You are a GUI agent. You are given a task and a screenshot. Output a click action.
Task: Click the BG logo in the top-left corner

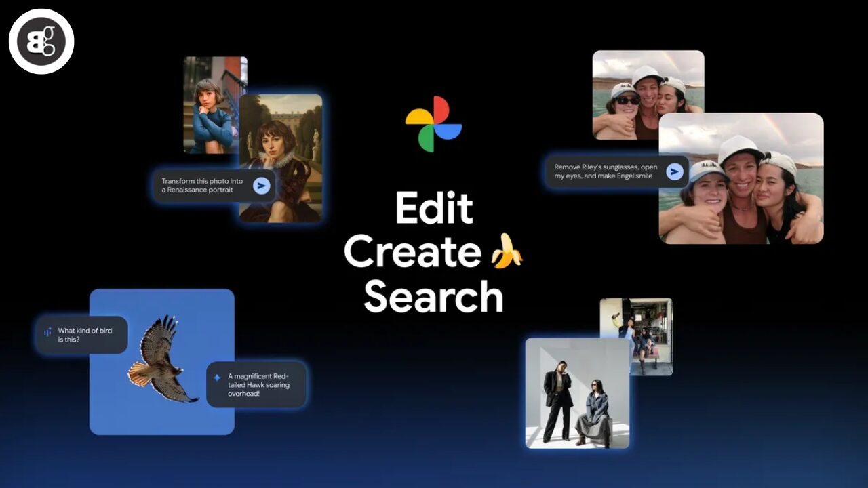point(41,41)
